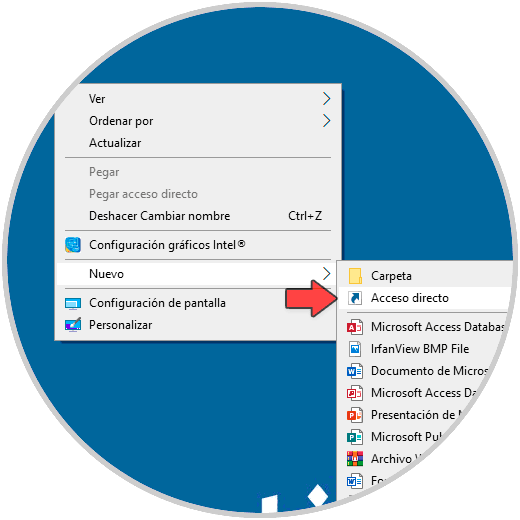The image size is (520, 520).
Task: Expand the Ver submenu arrow
Action: click(327, 99)
